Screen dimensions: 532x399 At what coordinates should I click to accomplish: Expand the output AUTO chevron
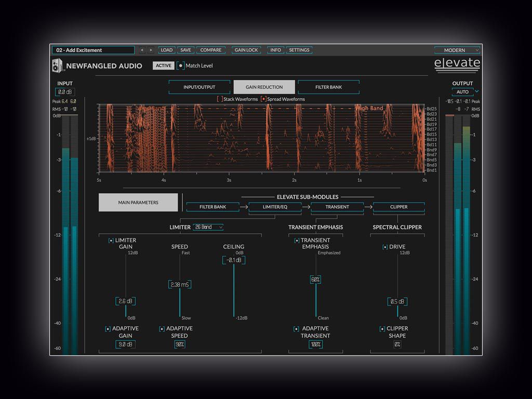point(477,91)
